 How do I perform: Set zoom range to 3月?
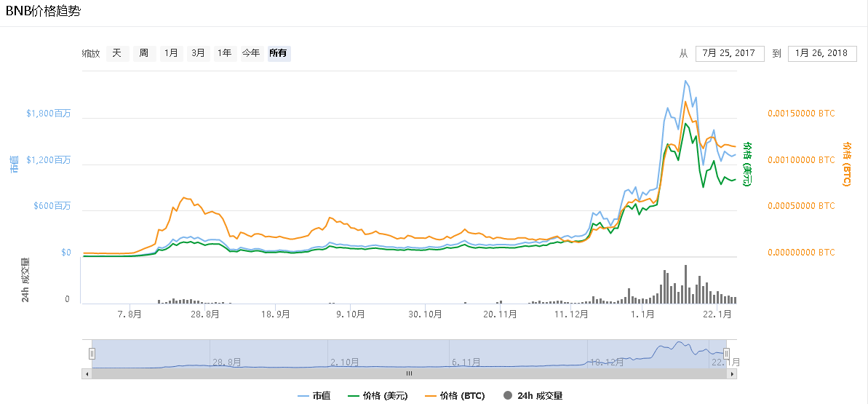(198, 54)
